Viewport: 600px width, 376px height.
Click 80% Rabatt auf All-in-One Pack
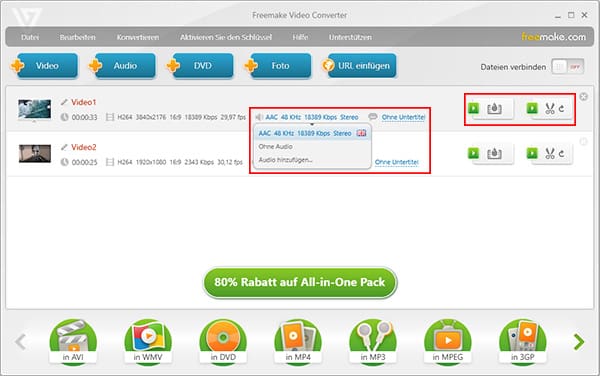coord(300,283)
